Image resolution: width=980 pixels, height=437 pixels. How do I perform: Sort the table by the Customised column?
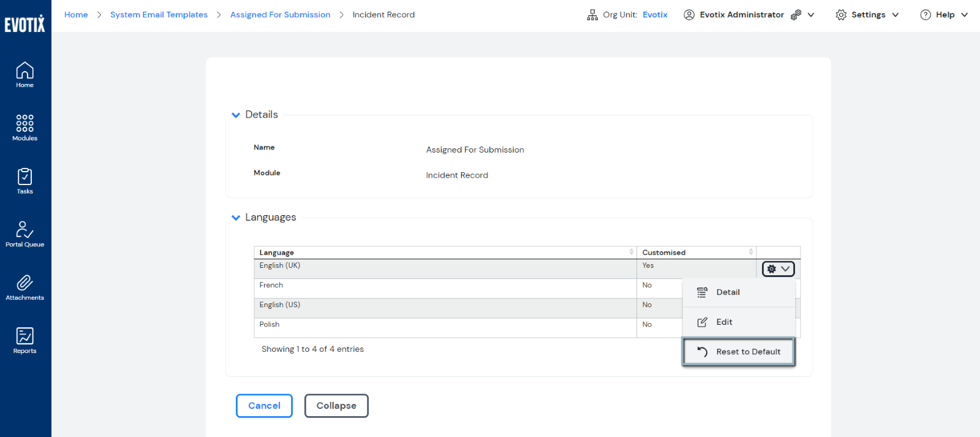(696, 253)
